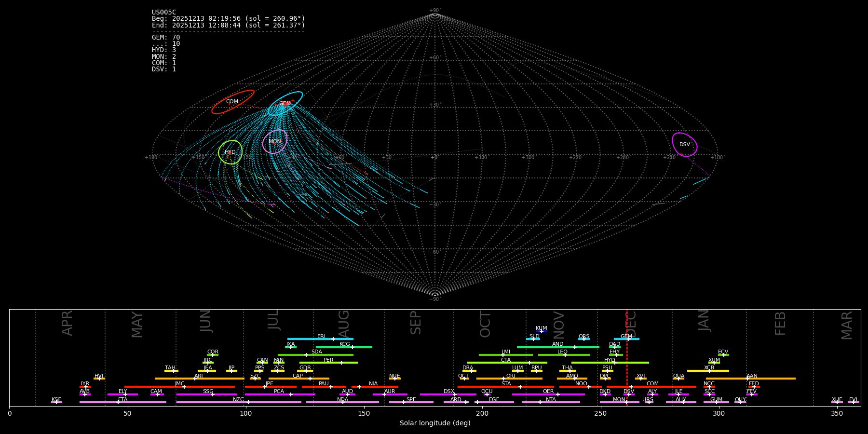Click the PER shower bar in the timeline

(x=328, y=363)
